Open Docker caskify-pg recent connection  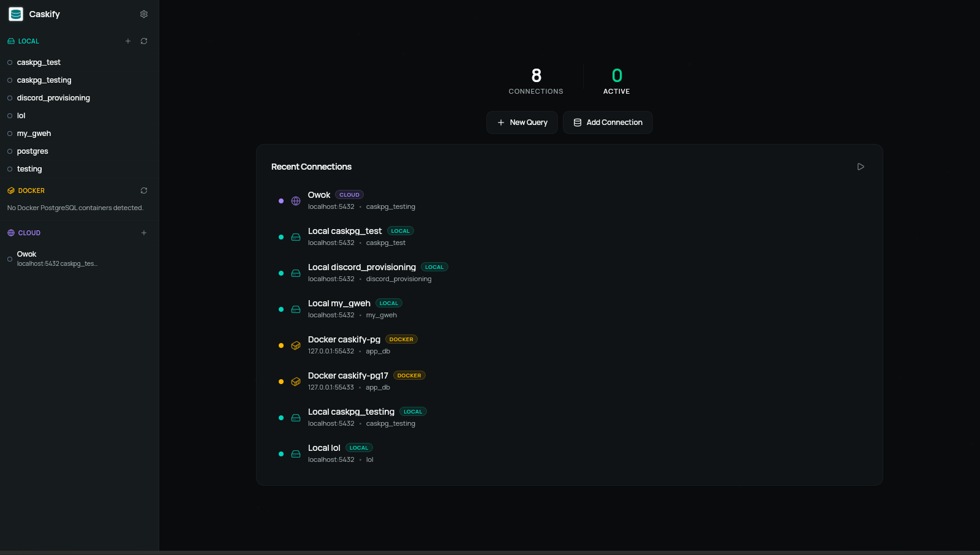(570, 345)
